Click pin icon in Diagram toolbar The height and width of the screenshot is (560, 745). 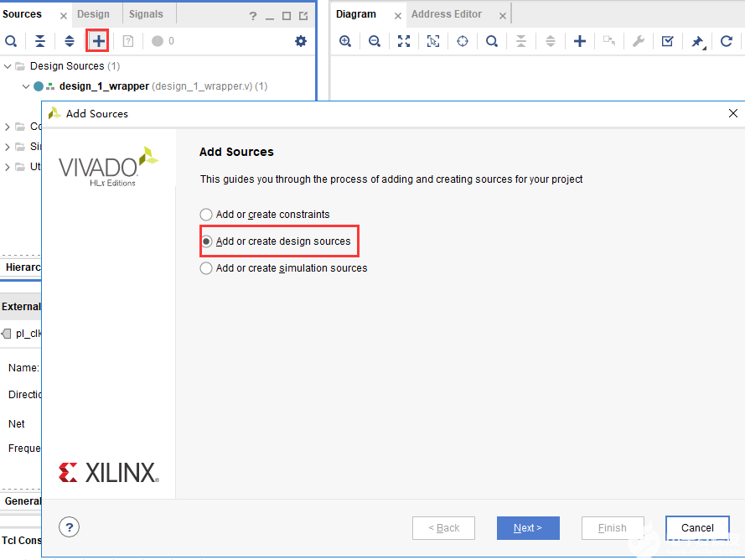click(x=697, y=42)
